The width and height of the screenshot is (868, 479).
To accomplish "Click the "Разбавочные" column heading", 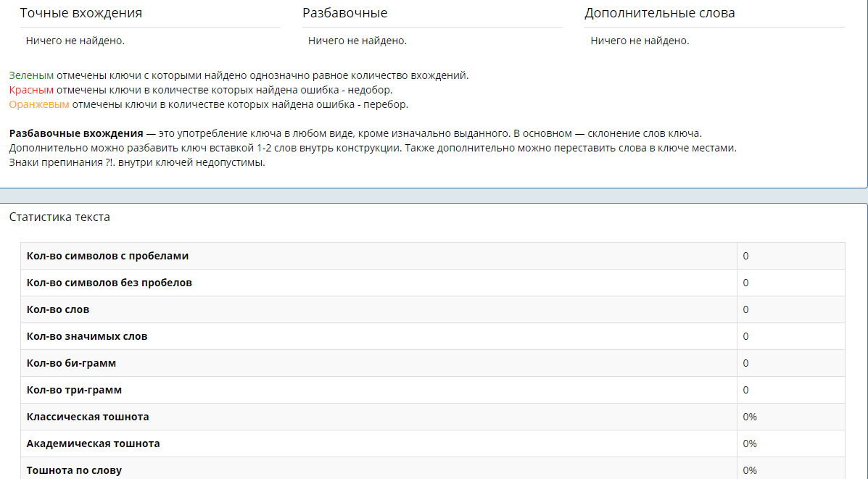I will 344,13.
